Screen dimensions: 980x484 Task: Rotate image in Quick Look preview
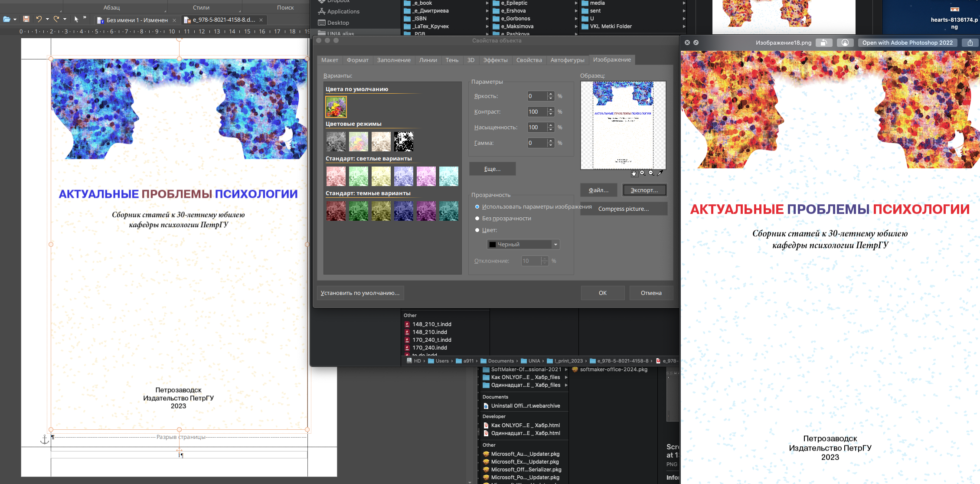pyautogui.click(x=823, y=43)
